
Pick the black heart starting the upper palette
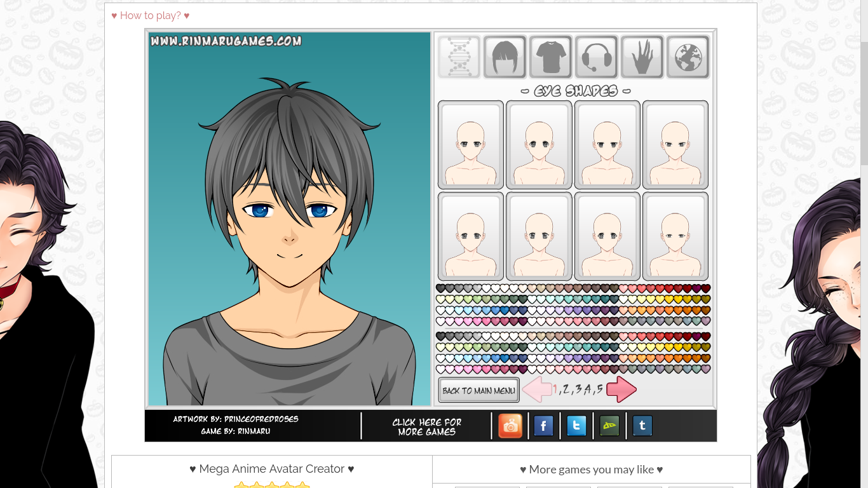pyautogui.click(x=440, y=288)
